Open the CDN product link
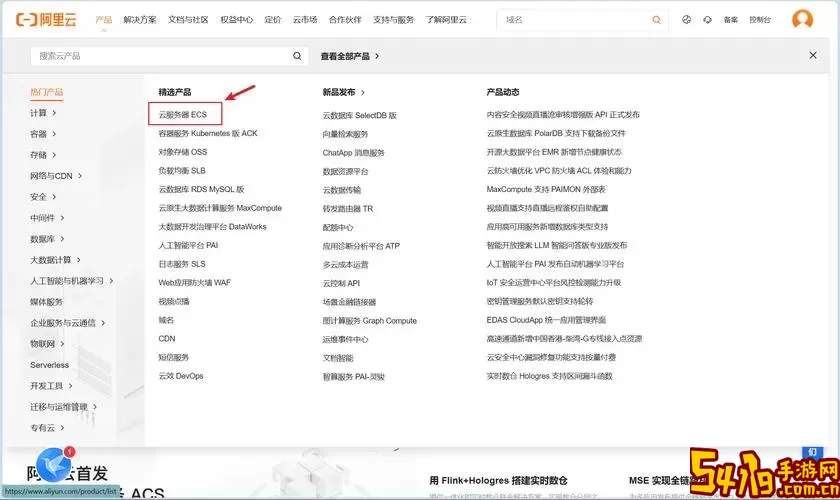The height and width of the screenshot is (500, 840). (167, 338)
